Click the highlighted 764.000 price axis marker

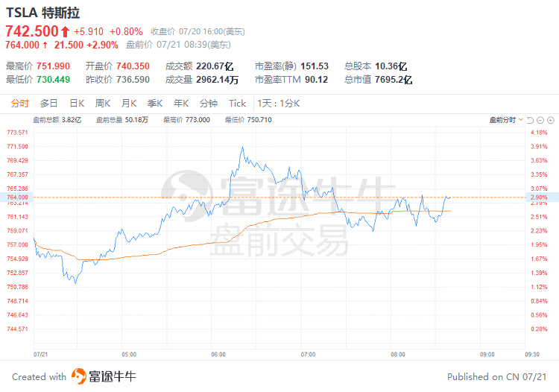pyautogui.click(x=16, y=197)
